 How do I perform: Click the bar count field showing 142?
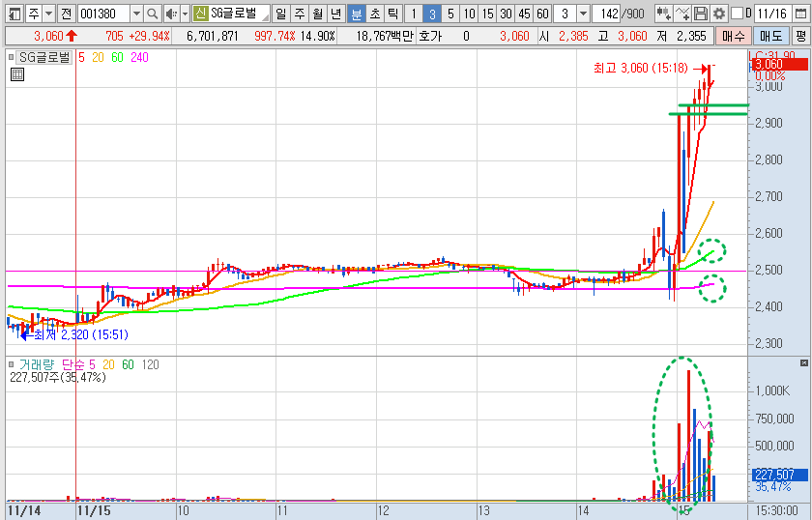coord(606,14)
